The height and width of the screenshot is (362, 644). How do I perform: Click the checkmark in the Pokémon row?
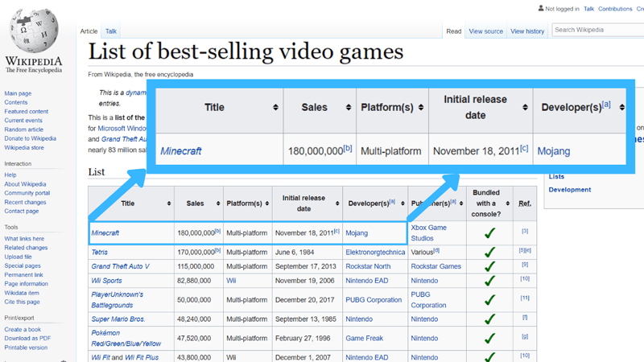pyautogui.click(x=489, y=338)
